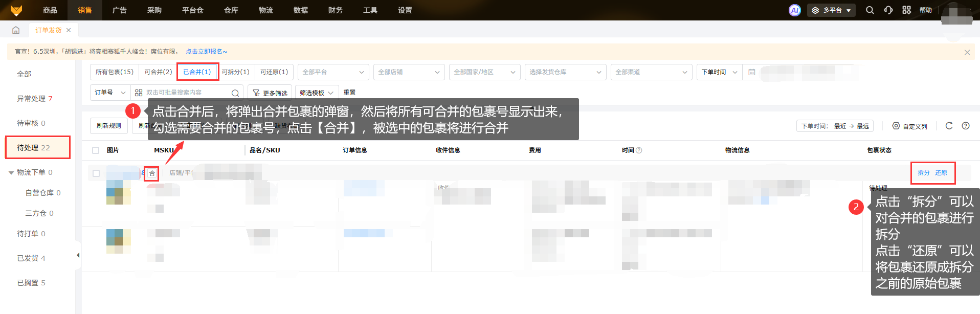Open the calendar date picker icon
The width and height of the screenshot is (980, 314).
point(751,72)
